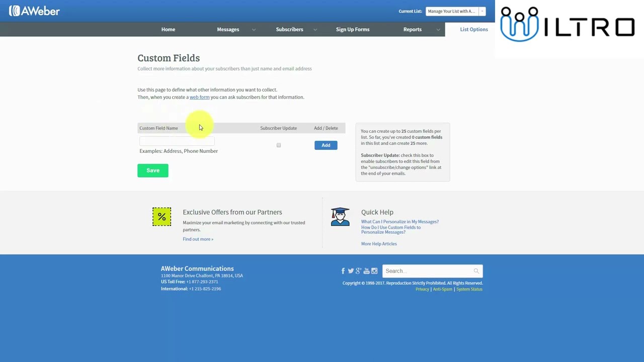Open the Subscribers menu
Screen dimensions: 644x362
(289, 29)
